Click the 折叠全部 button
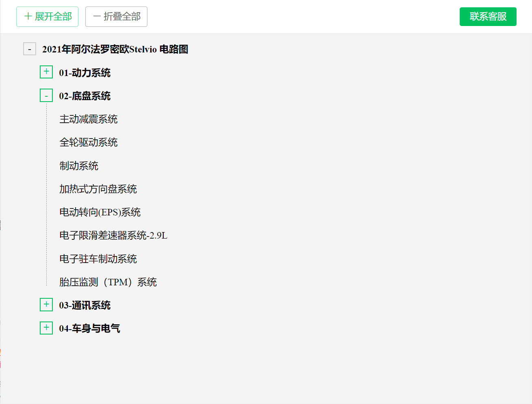The image size is (532, 404). (116, 17)
